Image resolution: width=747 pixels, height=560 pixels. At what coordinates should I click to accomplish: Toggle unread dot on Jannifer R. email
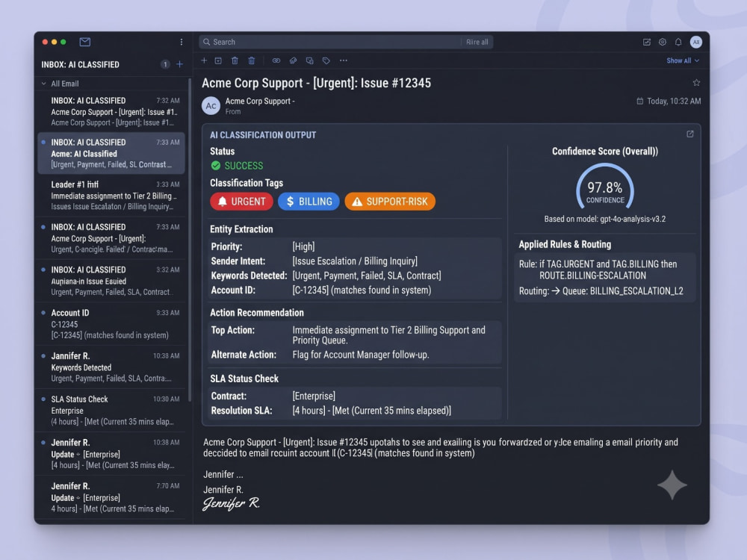pyautogui.click(x=43, y=355)
